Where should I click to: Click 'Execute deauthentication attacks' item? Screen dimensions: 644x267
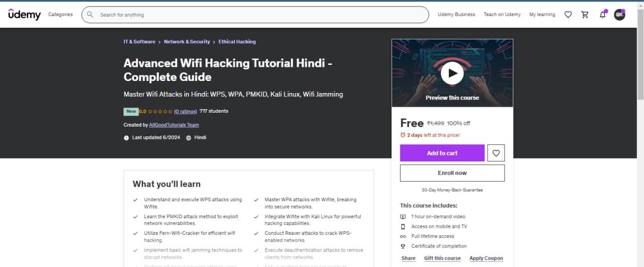[x=314, y=253]
